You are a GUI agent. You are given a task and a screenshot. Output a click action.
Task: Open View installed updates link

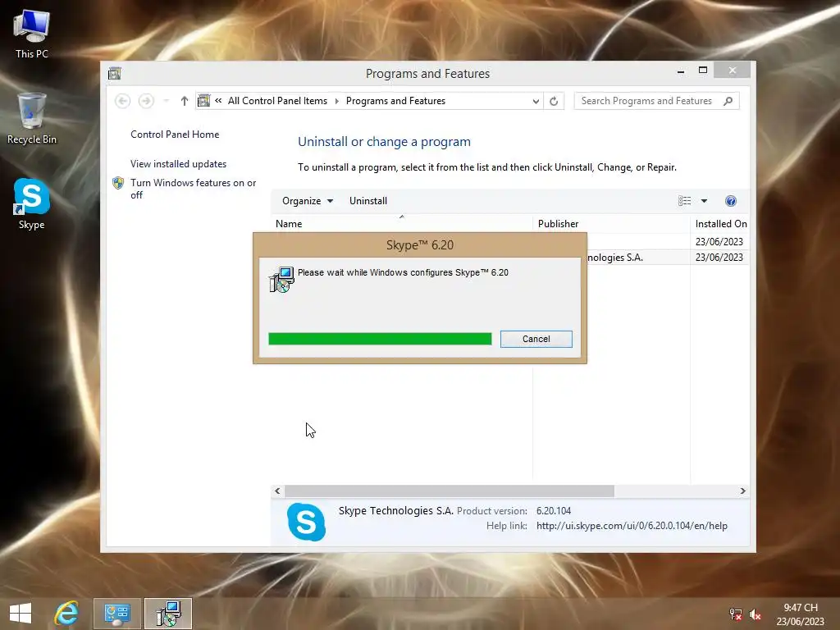178,164
